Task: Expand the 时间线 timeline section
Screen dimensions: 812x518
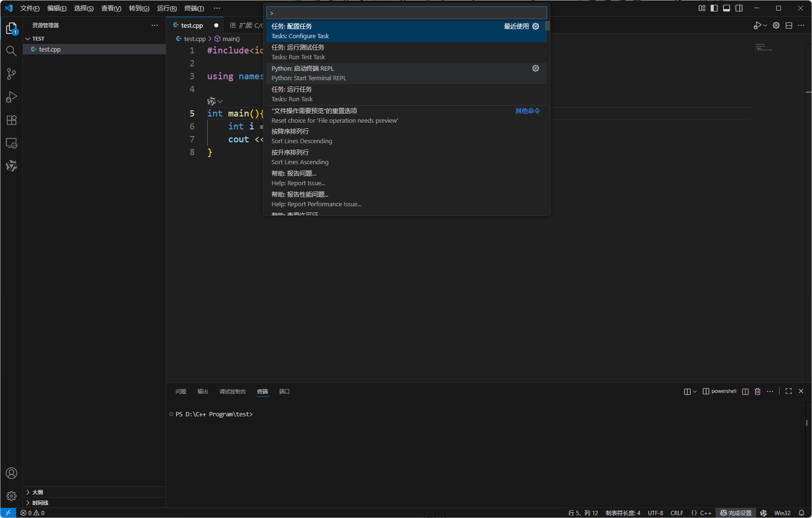Action: [x=40, y=503]
